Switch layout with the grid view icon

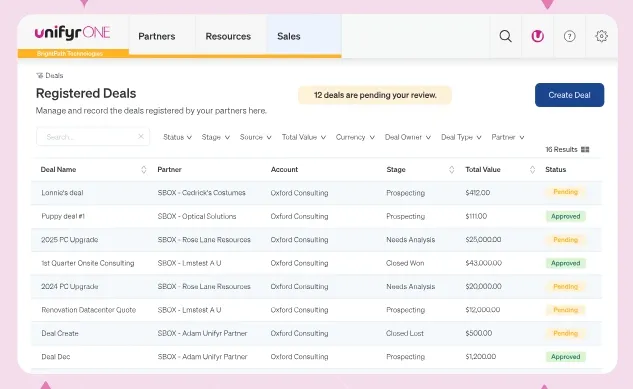pos(585,149)
